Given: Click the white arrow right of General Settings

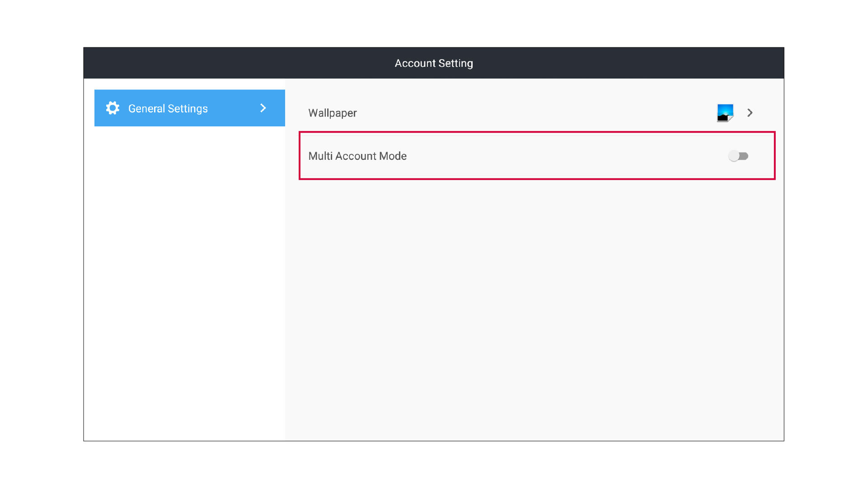Looking at the screenshot, I should point(263,108).
